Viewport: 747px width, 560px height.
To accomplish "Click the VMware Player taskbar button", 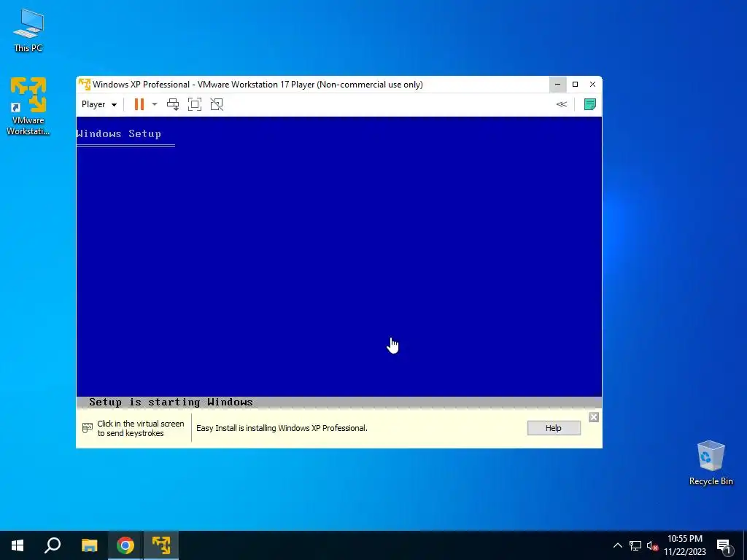I will click(161, 545).
